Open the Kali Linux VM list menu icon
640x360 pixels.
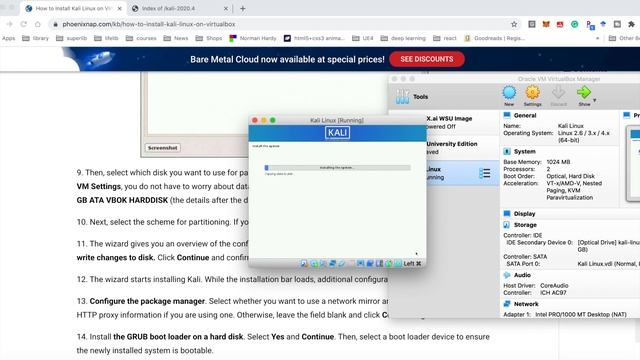pos(485,173)
